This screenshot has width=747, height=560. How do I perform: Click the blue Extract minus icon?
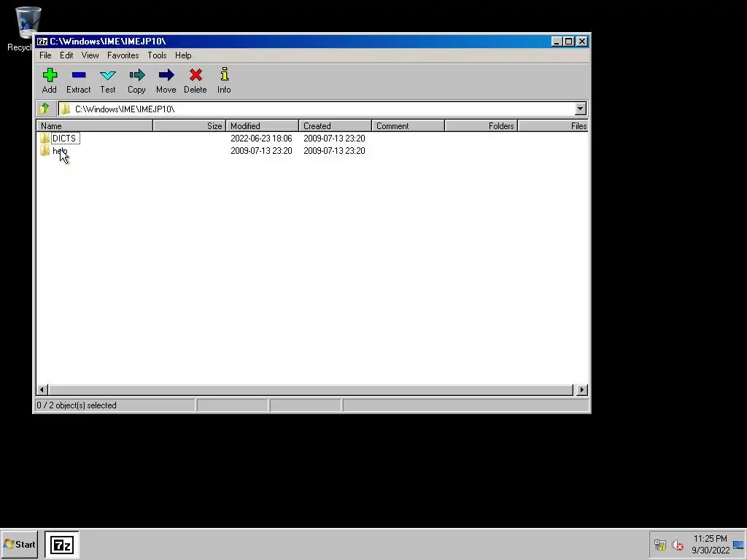tap(79, 75)
